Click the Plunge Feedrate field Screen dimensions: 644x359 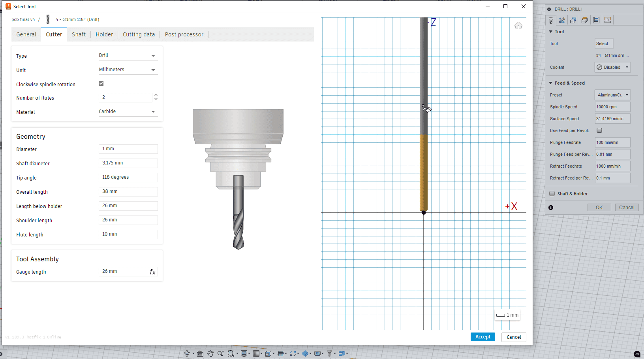point(612,142)
